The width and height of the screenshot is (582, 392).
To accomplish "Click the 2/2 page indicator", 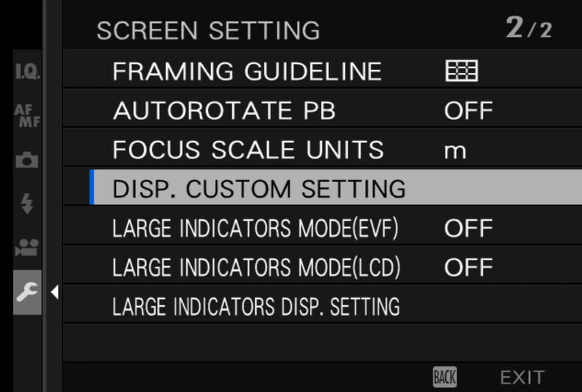I will click(529, 28).
